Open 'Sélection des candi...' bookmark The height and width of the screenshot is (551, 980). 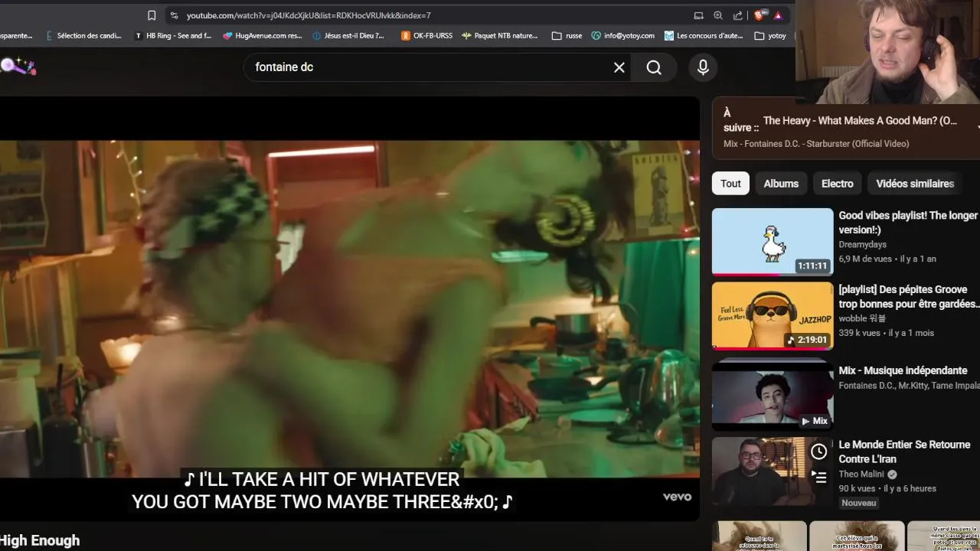[83, 35]
